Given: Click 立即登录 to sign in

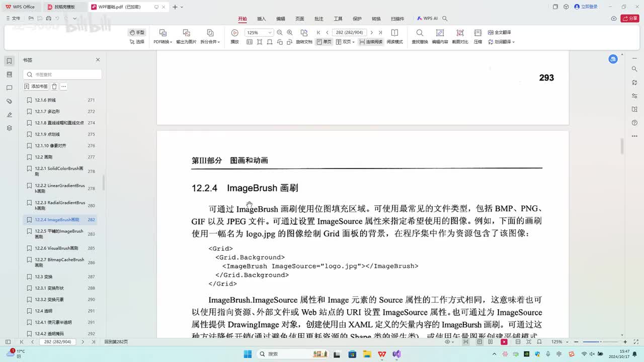Looking at the screenshot, I should 586,7.
